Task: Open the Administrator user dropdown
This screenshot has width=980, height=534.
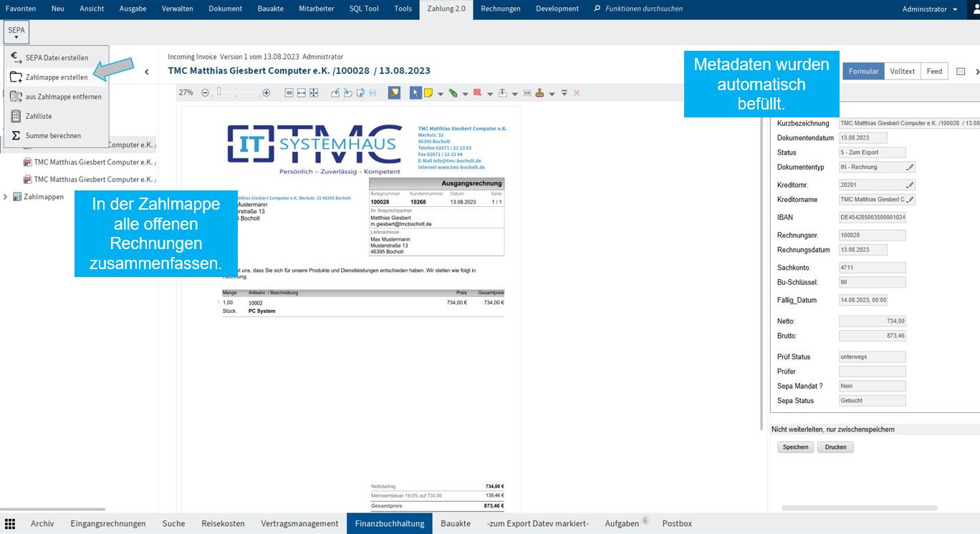Action: (930, 9)
